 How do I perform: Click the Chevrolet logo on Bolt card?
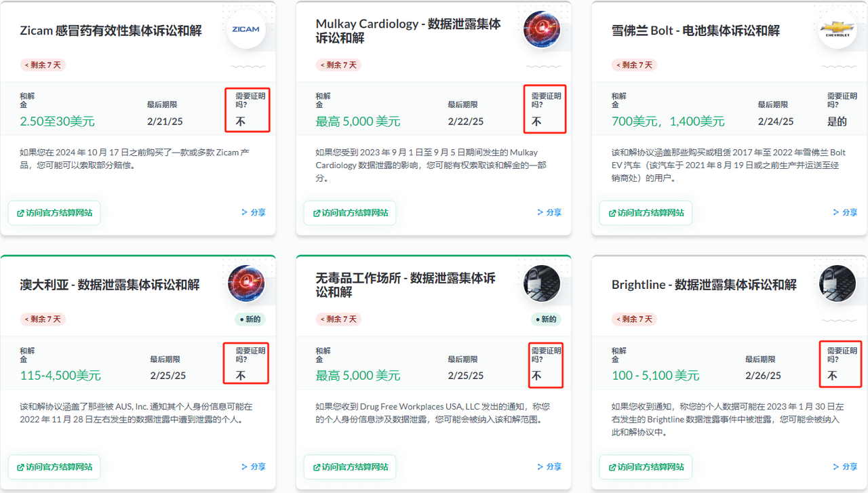837,29
